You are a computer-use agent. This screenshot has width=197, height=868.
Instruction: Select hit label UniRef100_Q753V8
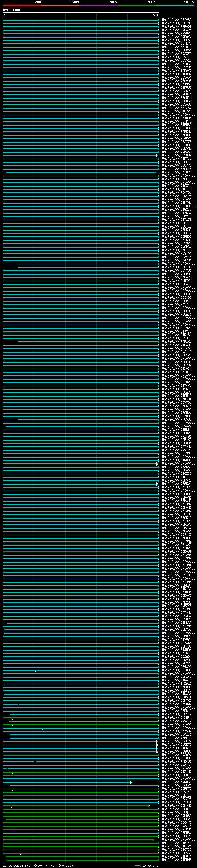(177, 243)
